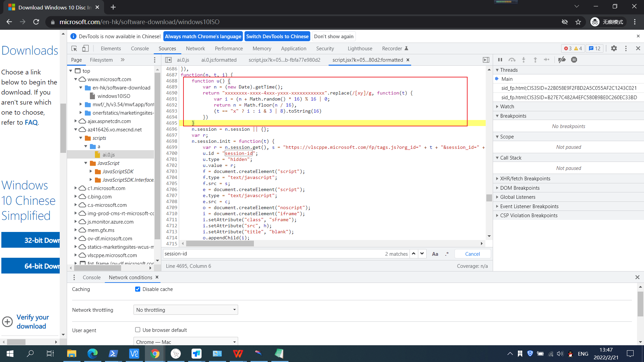The height and width of the screenshot is (362, 644).
Task: Open the 12 issues counter
Action: tap(595, 49)
